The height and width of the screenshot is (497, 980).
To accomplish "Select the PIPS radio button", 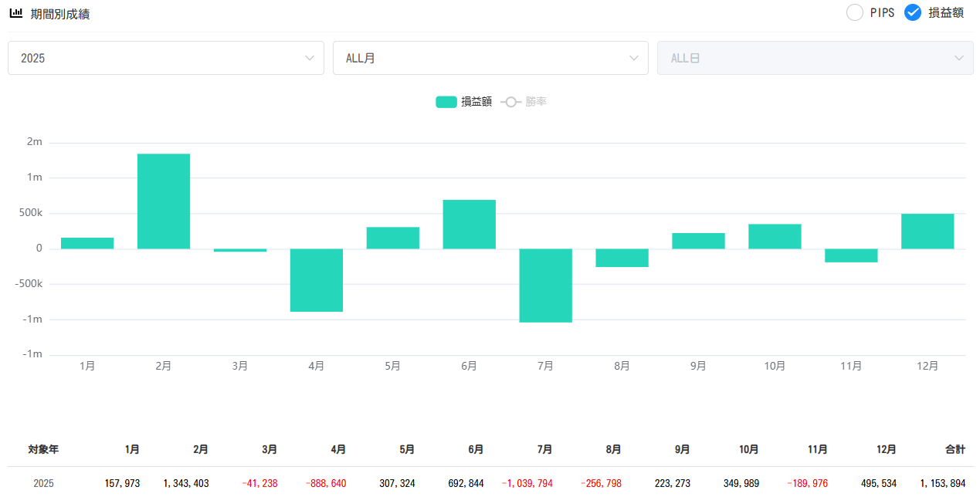I will (855, 12).
